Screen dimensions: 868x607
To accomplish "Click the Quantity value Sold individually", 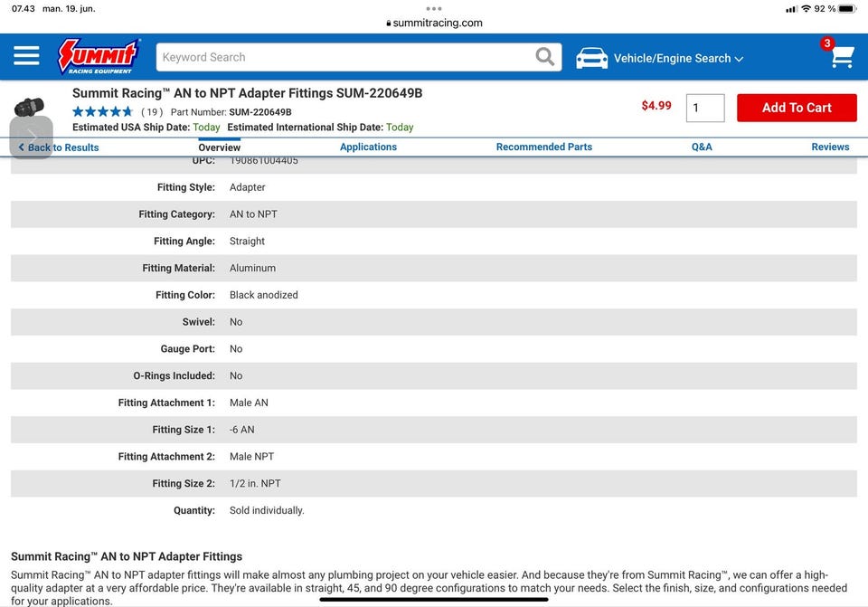I will click(x=267, y=510).
